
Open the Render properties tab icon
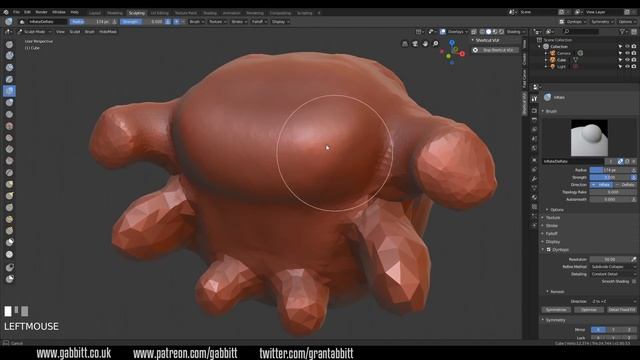tap(534, 111)
